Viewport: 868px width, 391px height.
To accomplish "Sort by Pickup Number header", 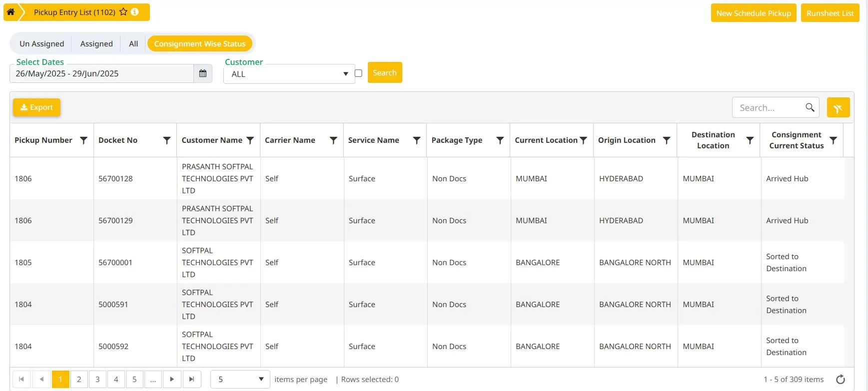I will tap(43, 140).
